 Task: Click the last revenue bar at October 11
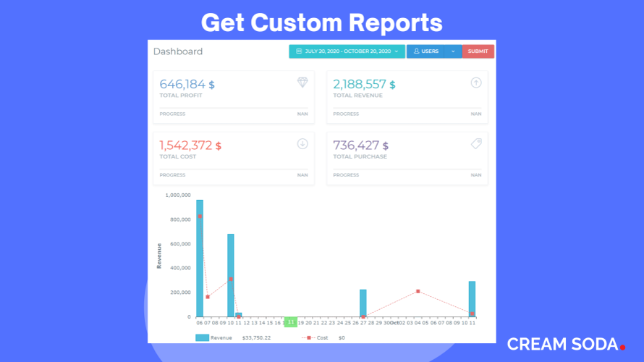pyautogui.click(x=473, y=299)
